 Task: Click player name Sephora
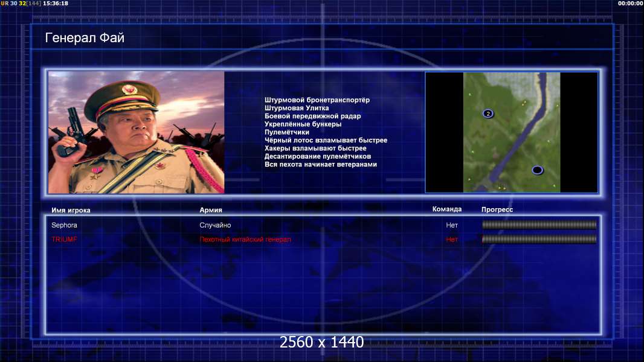pos(64,225)
